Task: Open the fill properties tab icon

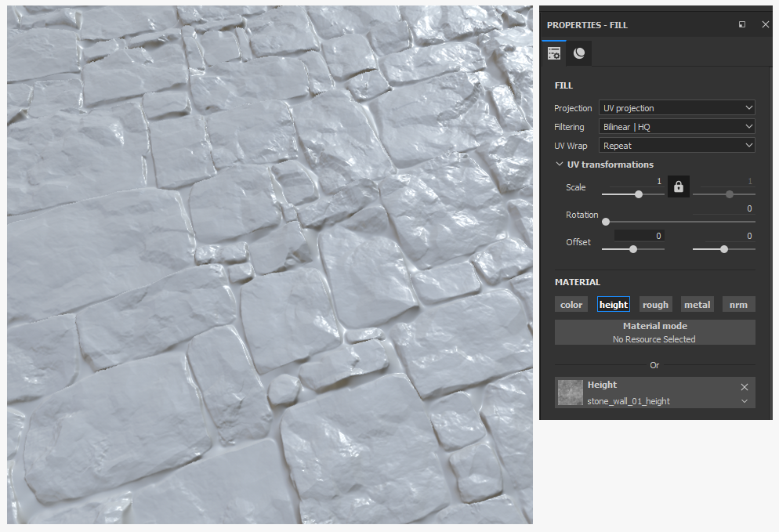Action: pos(554,53)
